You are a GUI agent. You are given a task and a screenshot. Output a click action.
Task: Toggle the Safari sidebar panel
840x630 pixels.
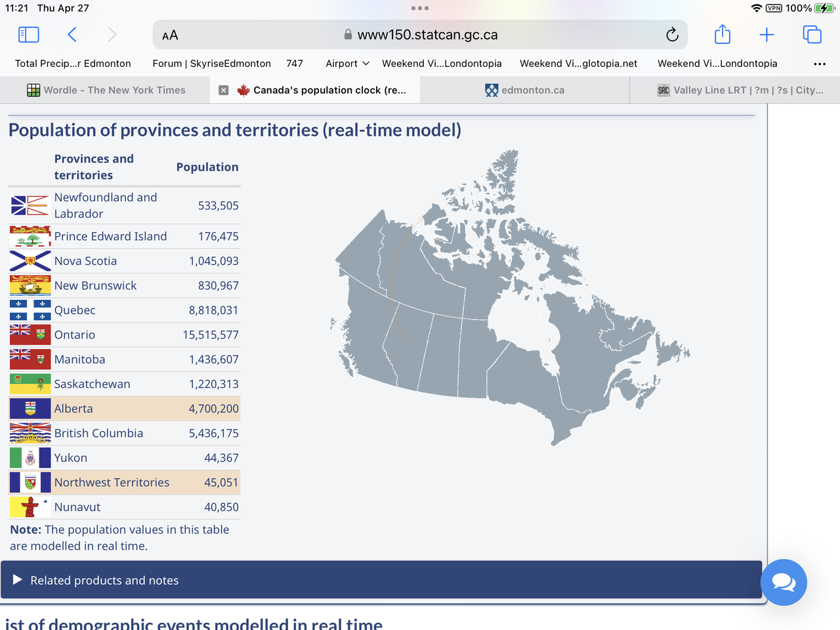coord(28,35)
